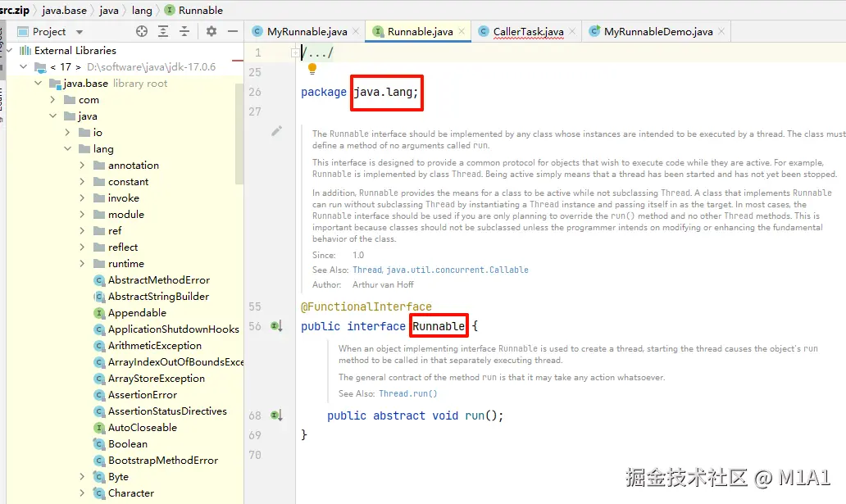This screenshot has height=504, width=846.
Task: Click the yellow light bulb intention icon
Action: pos(312,69)
